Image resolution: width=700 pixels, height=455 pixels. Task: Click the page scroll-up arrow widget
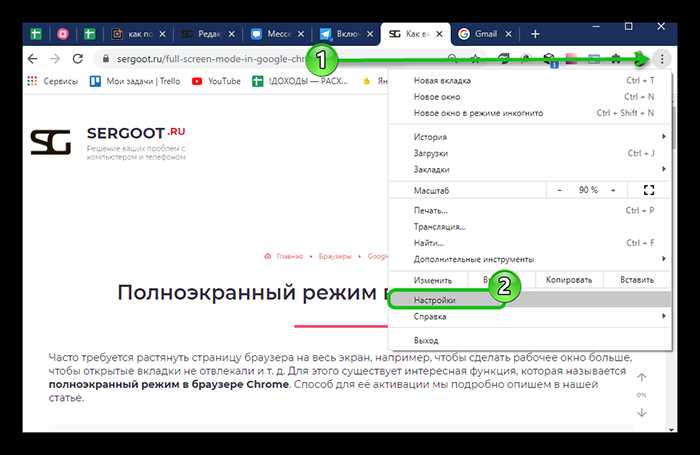[x=642, y=378]
